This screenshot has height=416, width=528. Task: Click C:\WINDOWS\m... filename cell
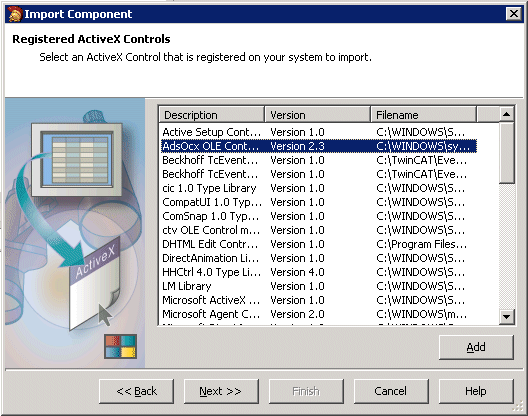[x=422, y=314]
